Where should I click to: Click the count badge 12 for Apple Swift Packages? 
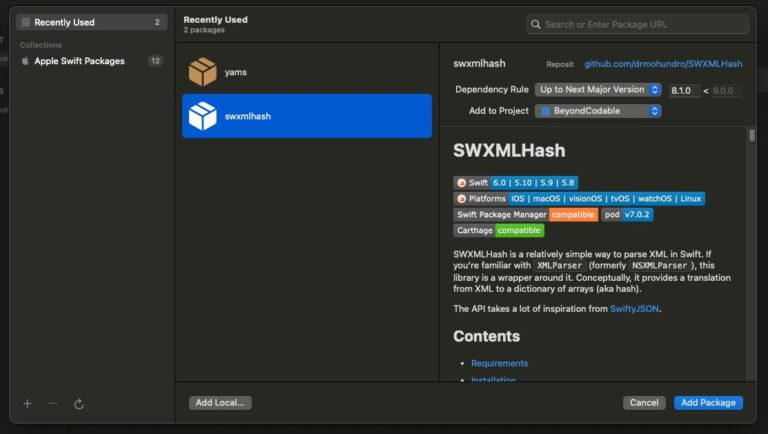(x=155, y=61)
